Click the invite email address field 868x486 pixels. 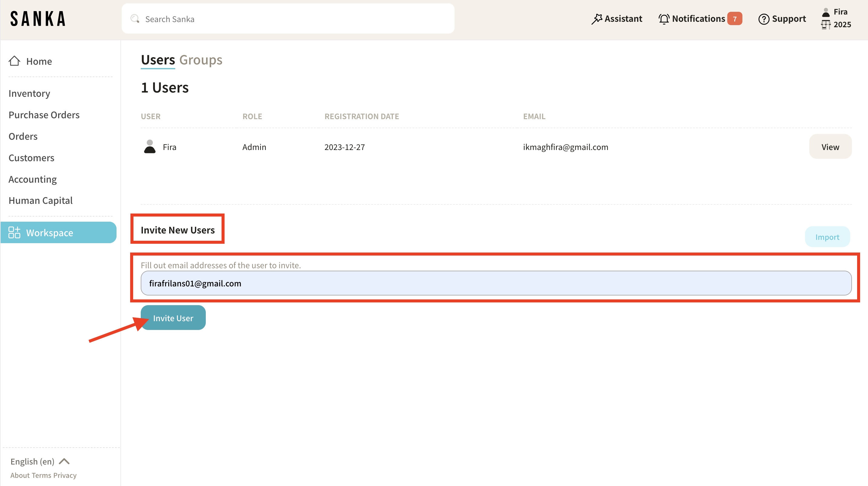coord(496,283)
